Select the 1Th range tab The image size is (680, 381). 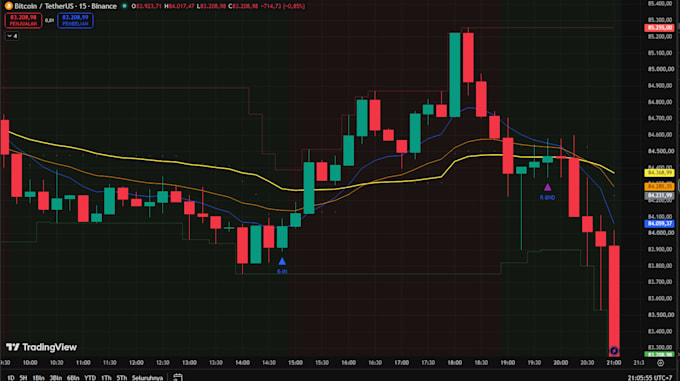click(106, 378)
